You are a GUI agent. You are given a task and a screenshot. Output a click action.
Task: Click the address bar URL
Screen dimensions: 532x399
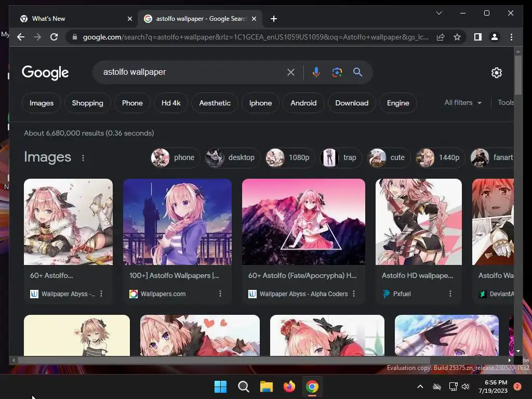(x=256, y=37)
